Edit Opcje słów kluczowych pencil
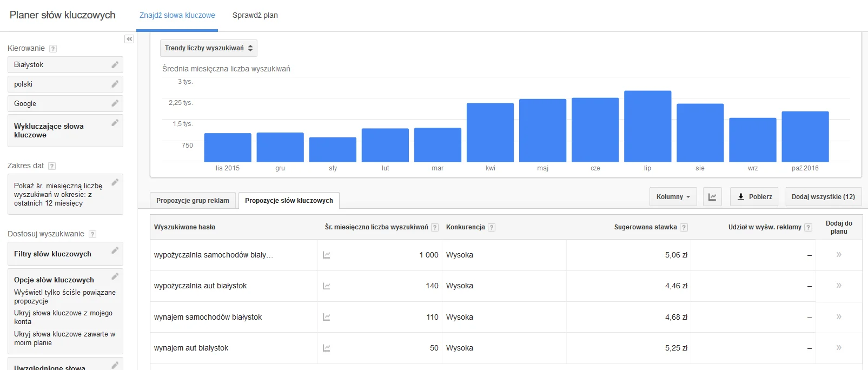The height and width of the screenshot is (370, 868). (x=115, y=276)
